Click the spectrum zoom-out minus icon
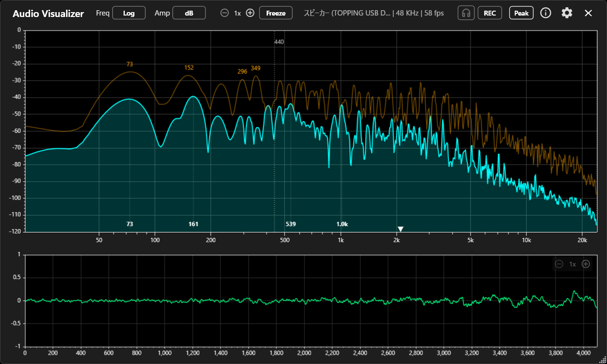The height and width of the screenshot is (364, 607). point(224,13)
